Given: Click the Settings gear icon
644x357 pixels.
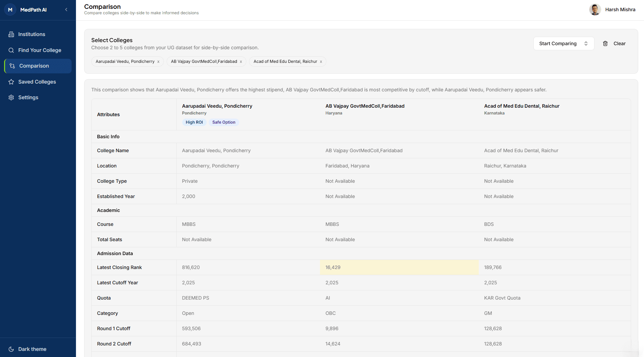Looking at the screenshot, I should click(x=11, y=97).
